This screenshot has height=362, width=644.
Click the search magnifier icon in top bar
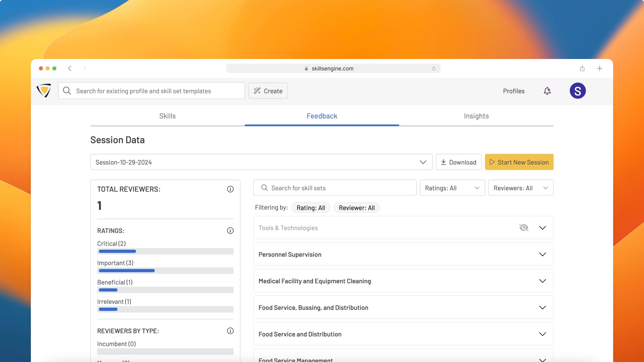point(67,91)
